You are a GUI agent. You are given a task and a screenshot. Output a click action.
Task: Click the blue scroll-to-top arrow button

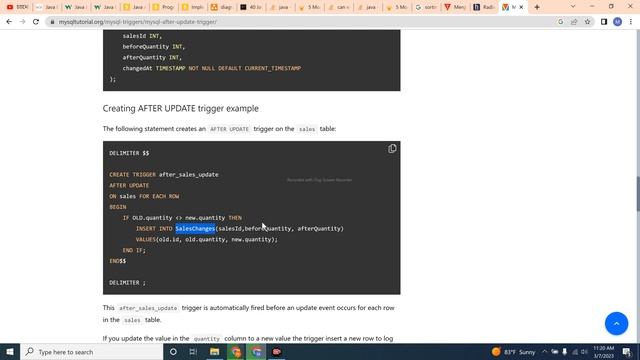tap(616, 323)
